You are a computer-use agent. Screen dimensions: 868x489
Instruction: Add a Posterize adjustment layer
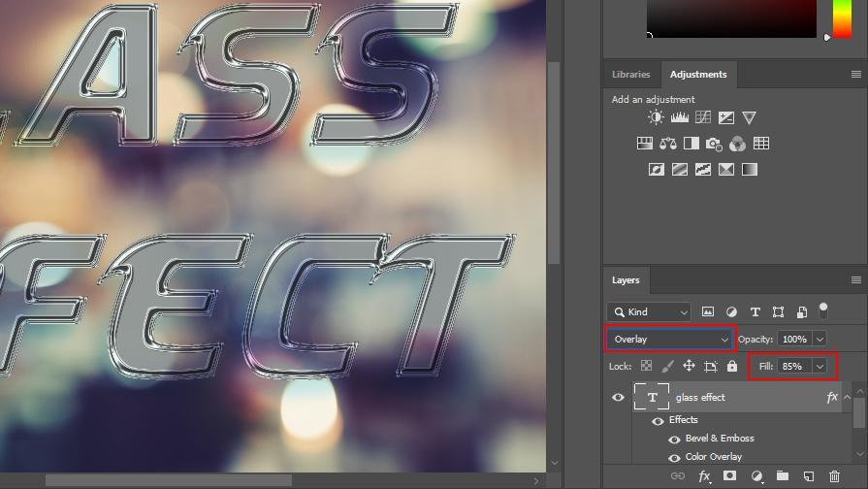click(679, 170)
